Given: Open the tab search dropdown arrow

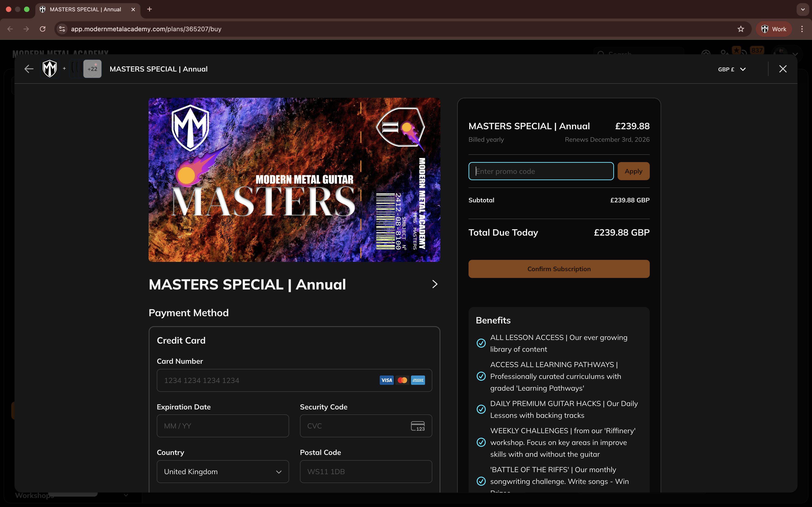Looking at the screenshot, I should (803, 9).
